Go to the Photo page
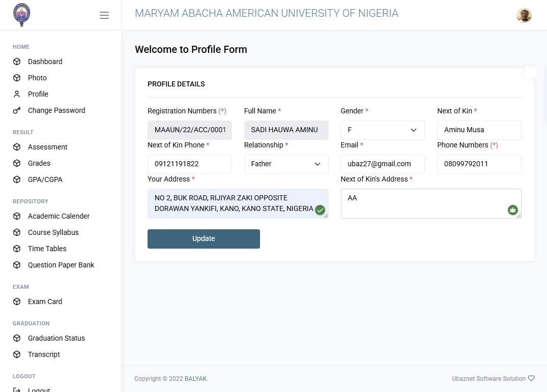This screenshot has width=547, height=392. (37, 78)
